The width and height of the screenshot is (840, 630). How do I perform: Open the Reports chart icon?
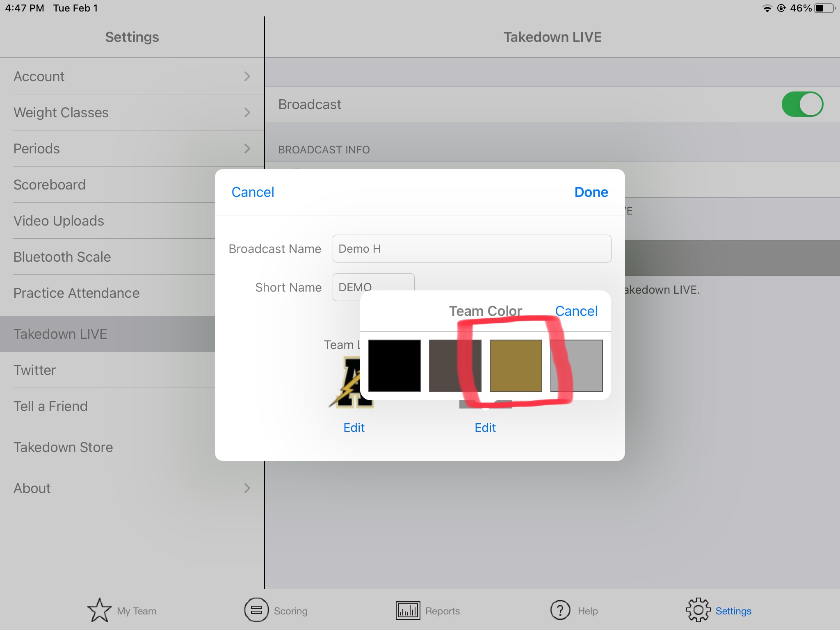tap(408, 610)
